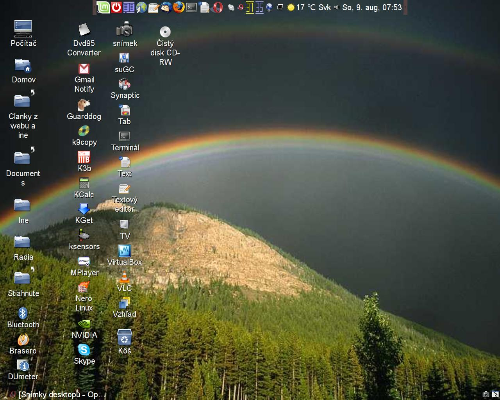Open the Opera icon in panel
The width and height of the screenshot is (500, 400).
coord(218,7)
